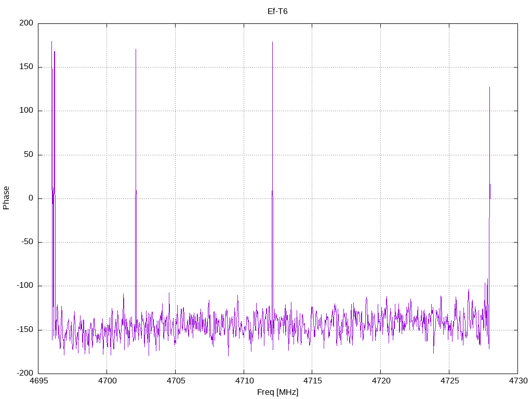
Task: Click the 50 y-axis tick label
Action: [x=30, y=154]
